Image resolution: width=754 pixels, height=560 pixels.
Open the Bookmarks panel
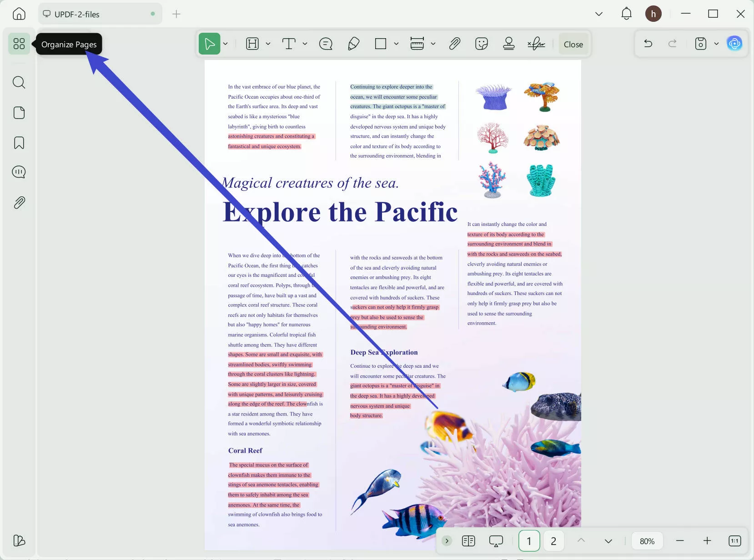click(19, 142)
